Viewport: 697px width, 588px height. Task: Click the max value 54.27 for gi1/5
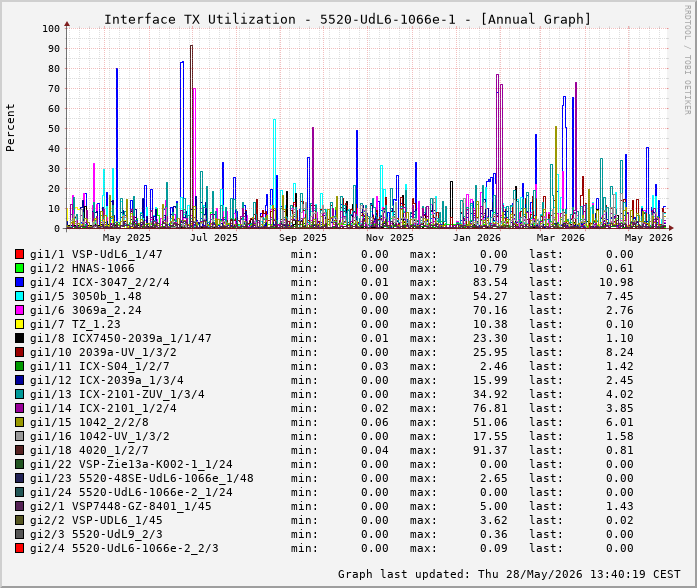pos(490,296)
